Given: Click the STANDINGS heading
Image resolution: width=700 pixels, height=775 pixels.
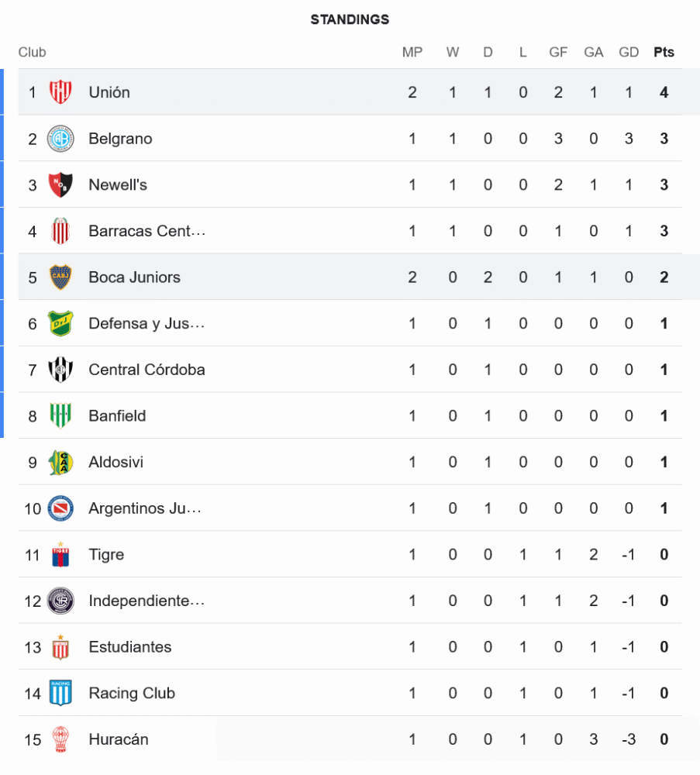Looking at the screenshot, I should pyautogui.click(x=350, y=19).
